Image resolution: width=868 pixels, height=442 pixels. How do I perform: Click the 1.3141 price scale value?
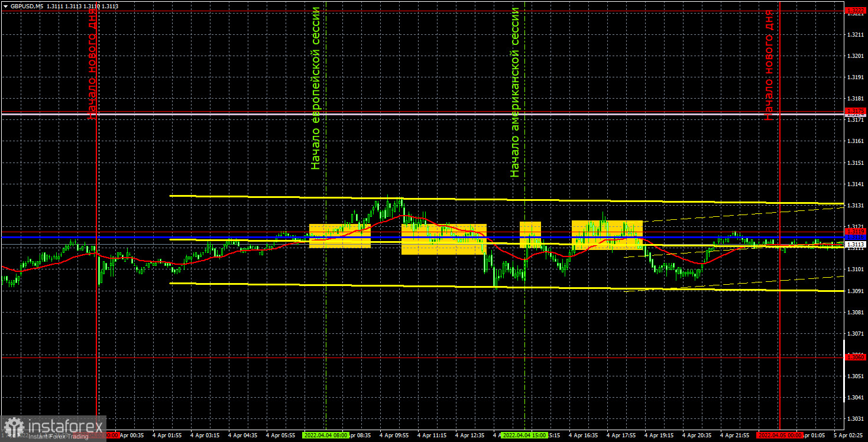[x=855, y=184]
